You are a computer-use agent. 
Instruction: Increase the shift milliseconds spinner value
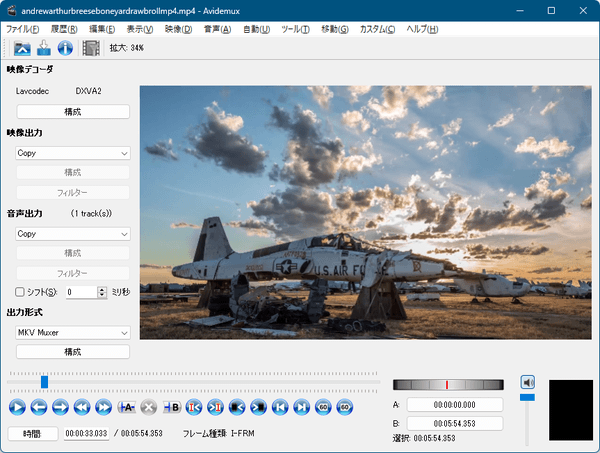point(102,288)
